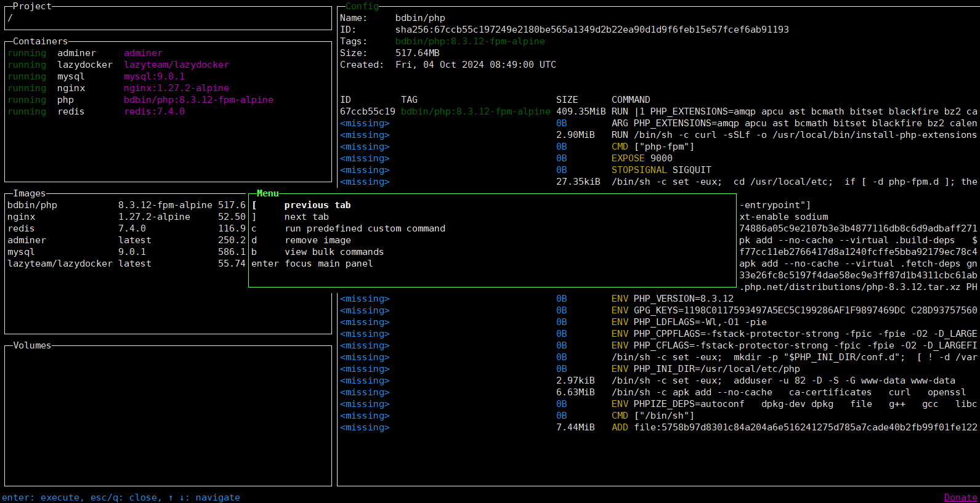Click the nginx:1.27.2-alpine container image label
Image resolution: width=980 pixels, height=503 pixels.
point(176,88)
